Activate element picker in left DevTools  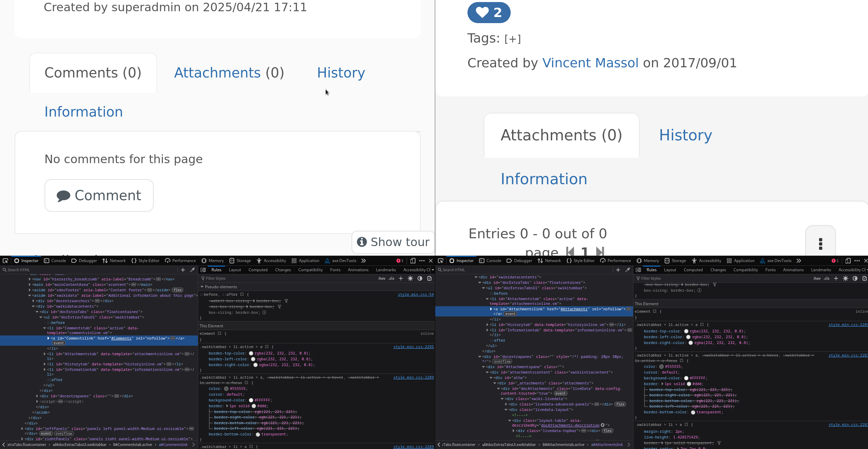5,261
